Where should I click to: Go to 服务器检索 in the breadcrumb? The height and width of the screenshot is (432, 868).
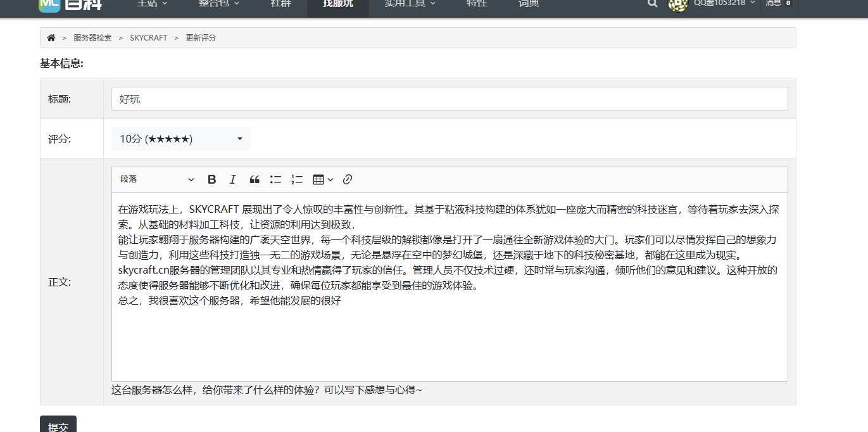click(x=92, y=38)
